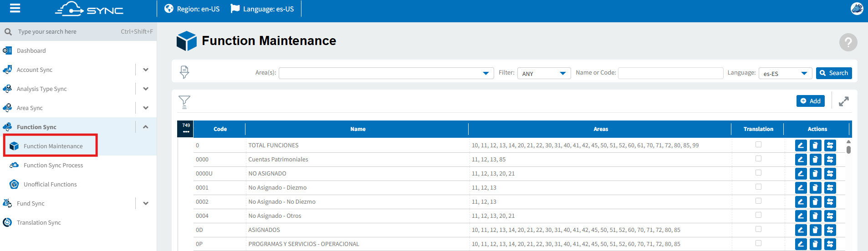Viewport: 868px width, 251px height.
Task: Delete row PROGRAMAS Y SERVICIOS - OPERACIONAL
Action: (x=815, y=244)
